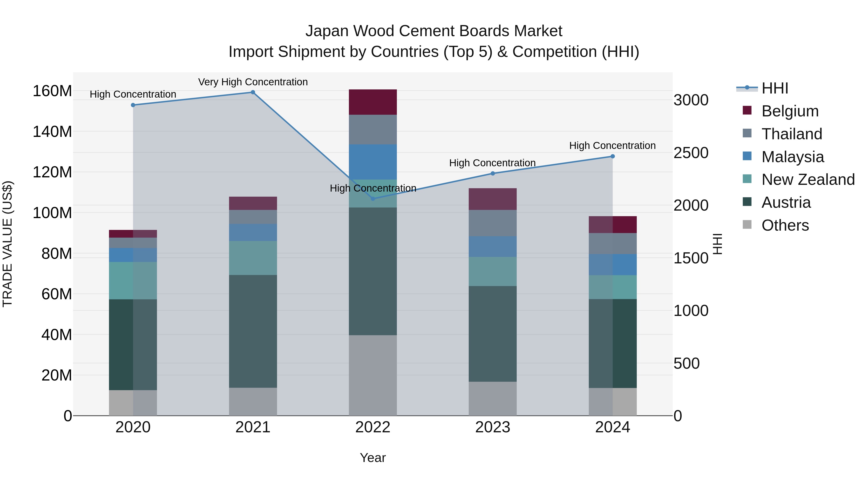868x488 pixels.
Task: Click the Others segment of the 2022 bar
Action: (x=373, y=375)
